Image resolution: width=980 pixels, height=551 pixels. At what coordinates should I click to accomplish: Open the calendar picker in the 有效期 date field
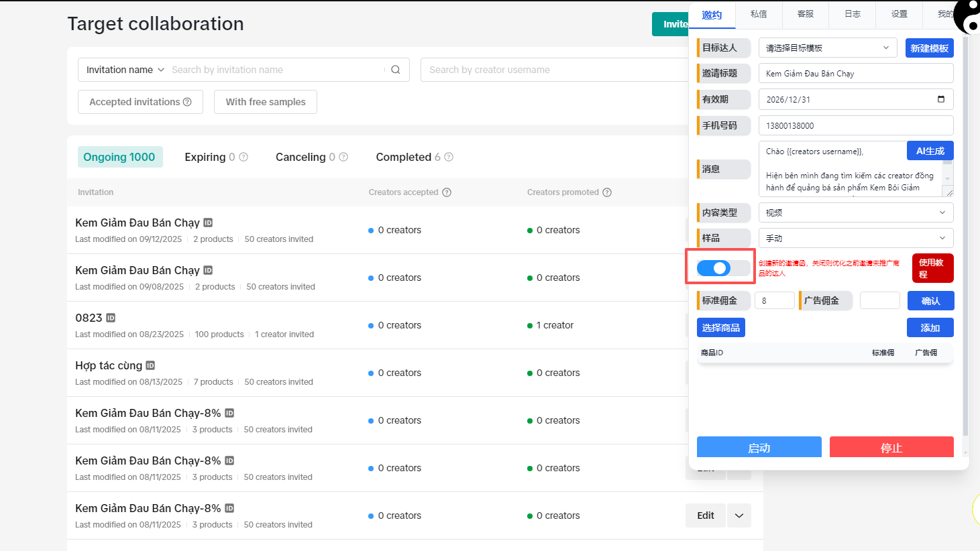pyautogui.click(x=941, y=99)
